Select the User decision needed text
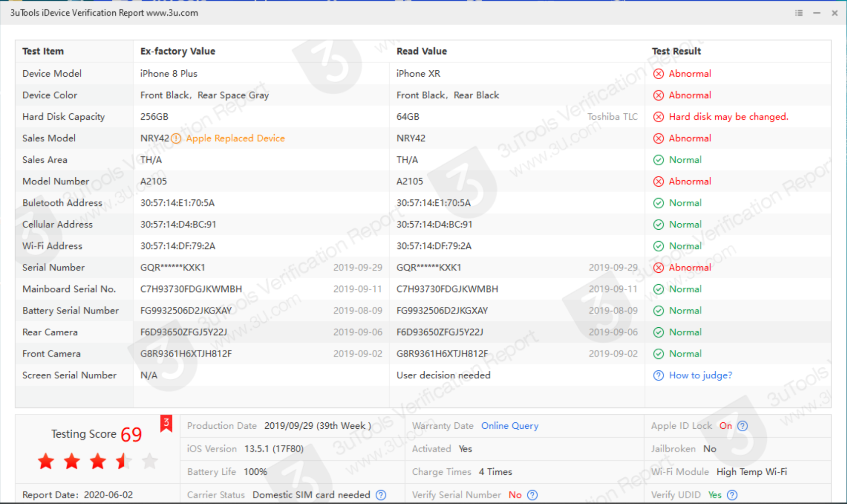The image size is (847, 504). (x=444, y=375)
